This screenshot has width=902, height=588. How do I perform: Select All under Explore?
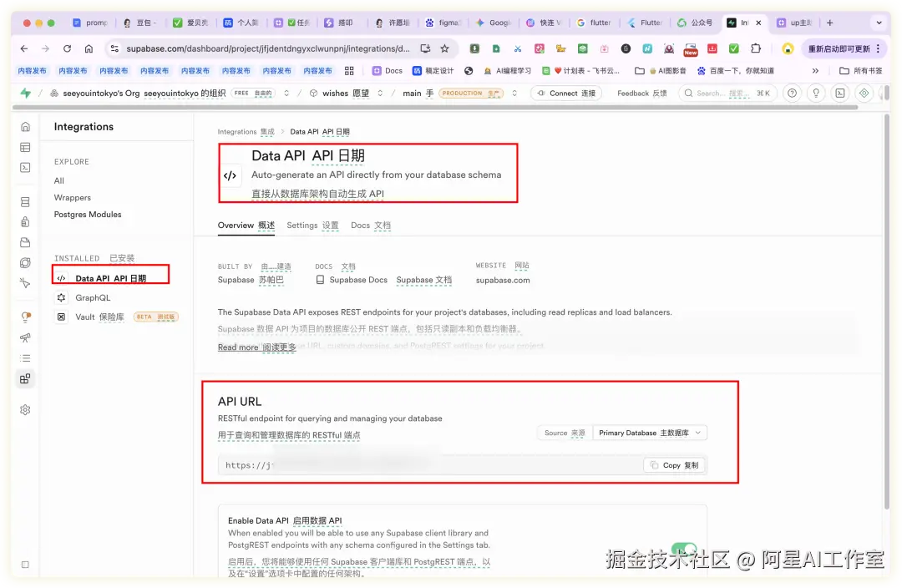[58, 180]
